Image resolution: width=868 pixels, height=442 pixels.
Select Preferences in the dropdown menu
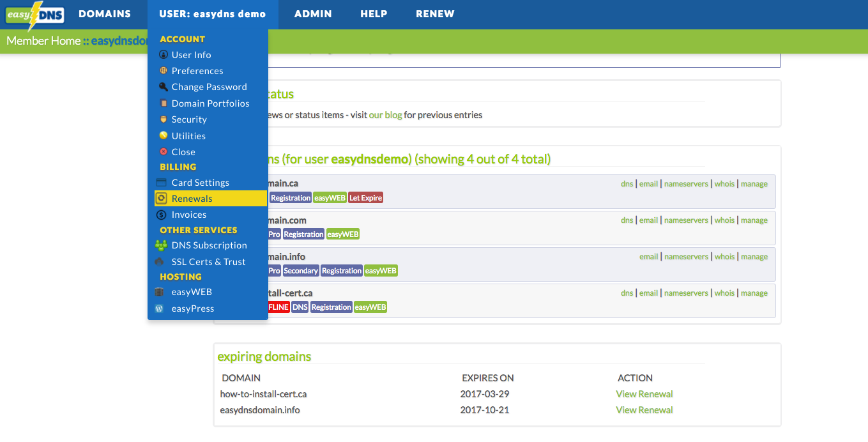tap(197, 71)
